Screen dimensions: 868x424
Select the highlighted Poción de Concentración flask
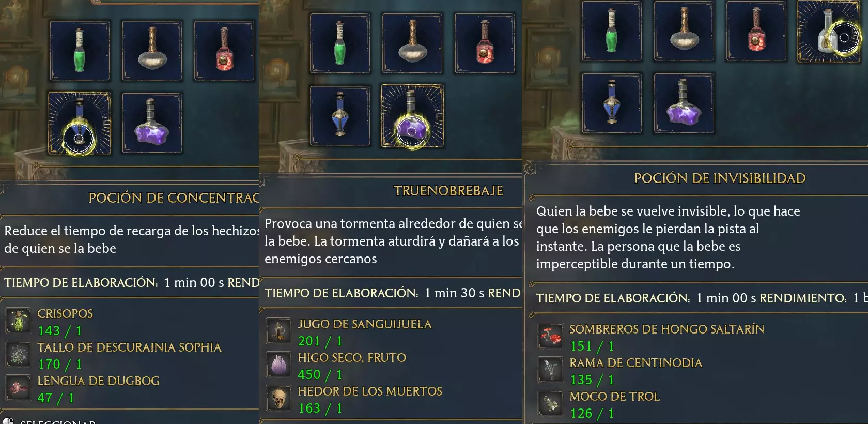tap(79, 123)
